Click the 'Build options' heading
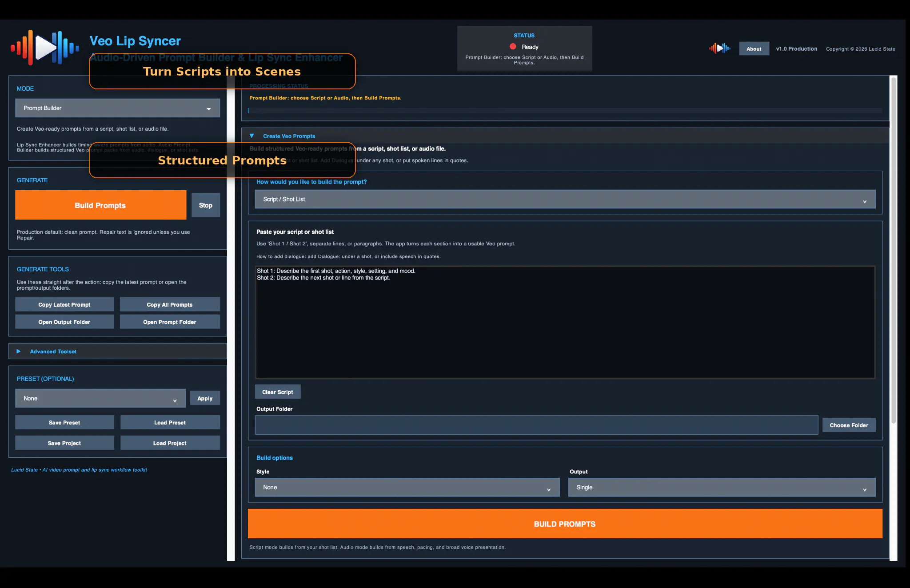Viewport: 910px width, 588px height. pos(275,458)
